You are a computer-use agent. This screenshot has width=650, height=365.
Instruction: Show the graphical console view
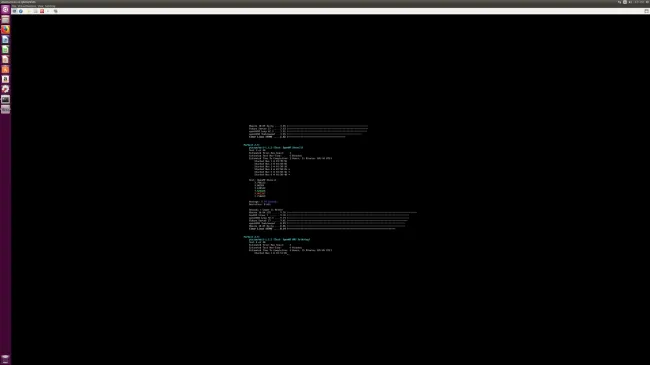pyautogui.click(x=14, y=11)
